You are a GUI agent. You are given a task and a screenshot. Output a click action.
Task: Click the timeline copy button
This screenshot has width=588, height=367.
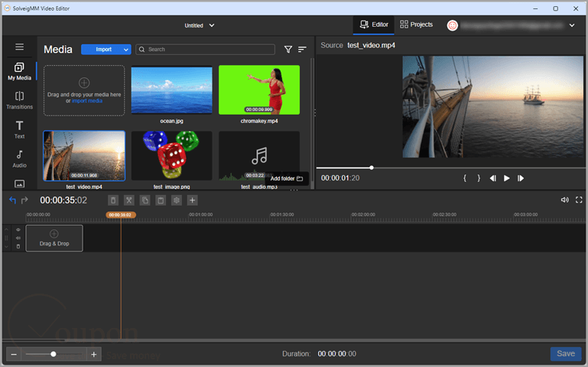click(145, 200)
